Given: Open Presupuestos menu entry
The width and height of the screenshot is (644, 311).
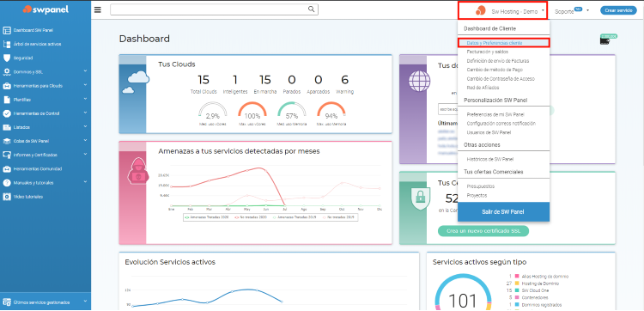Looking at the screenshot, I should tap(481, 186).
